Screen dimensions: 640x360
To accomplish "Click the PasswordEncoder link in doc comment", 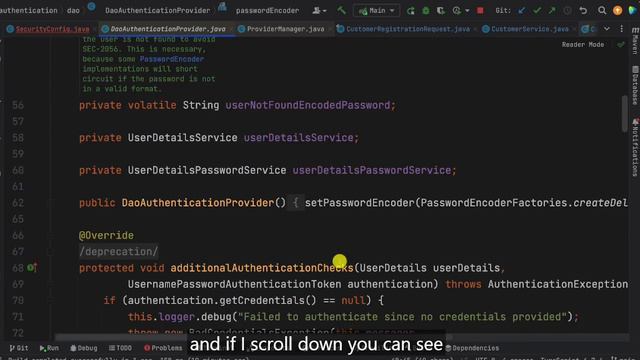I will (x=172, y=59).
